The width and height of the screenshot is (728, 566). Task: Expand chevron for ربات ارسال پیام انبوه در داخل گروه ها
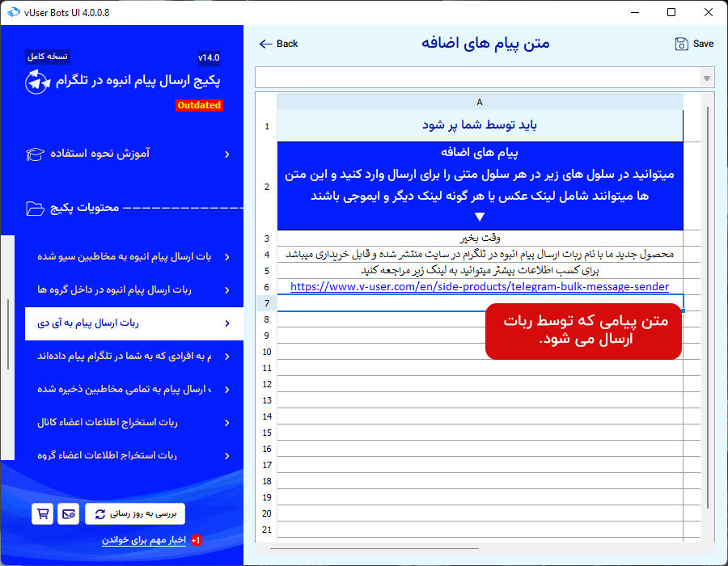[x=227, y=290]
